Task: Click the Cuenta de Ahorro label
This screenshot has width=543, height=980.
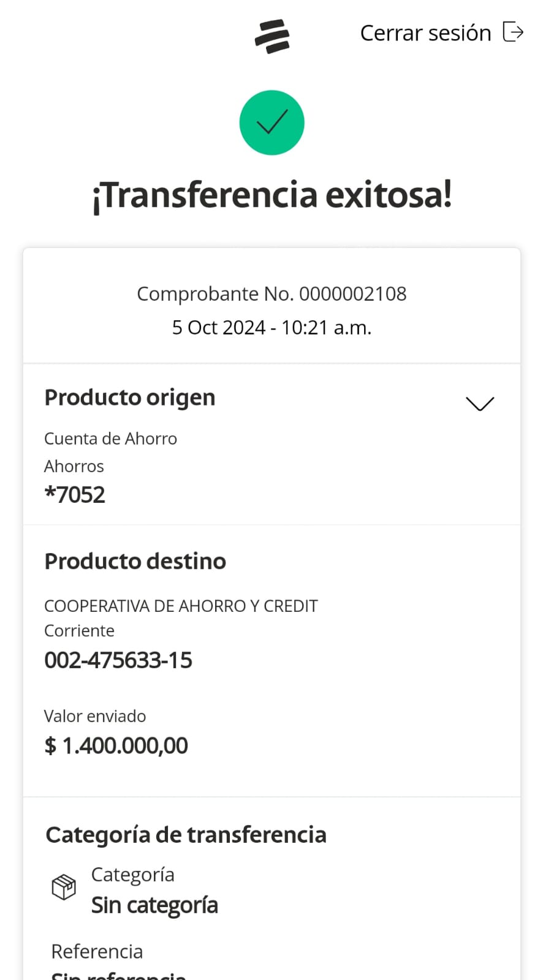Action: click(x=110, y=439)
